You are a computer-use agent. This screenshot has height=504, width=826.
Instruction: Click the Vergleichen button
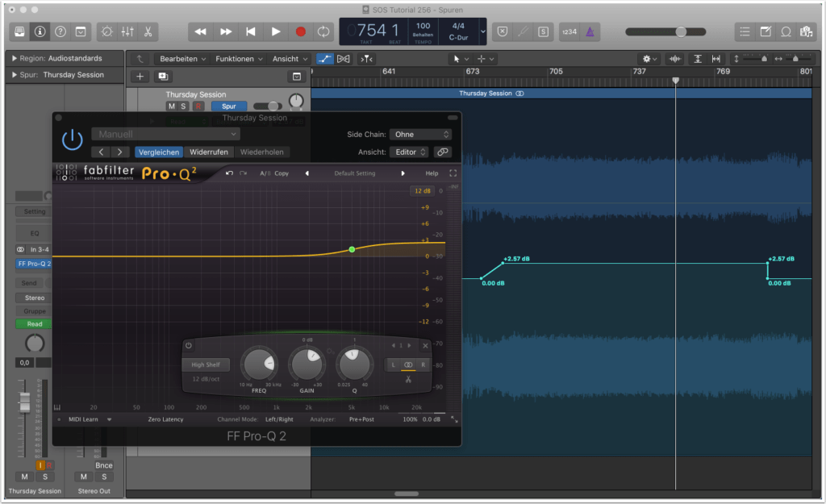(x=158, y=152)
